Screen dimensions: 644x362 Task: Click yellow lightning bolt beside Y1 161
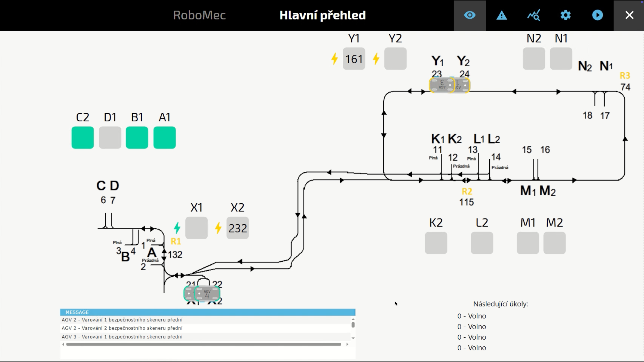coord(334,59)
